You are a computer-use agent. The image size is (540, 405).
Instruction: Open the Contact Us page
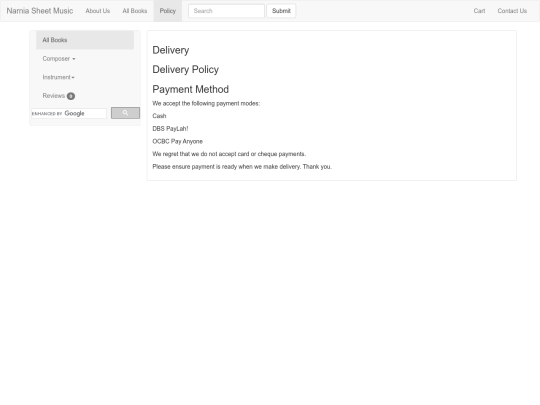512,11
